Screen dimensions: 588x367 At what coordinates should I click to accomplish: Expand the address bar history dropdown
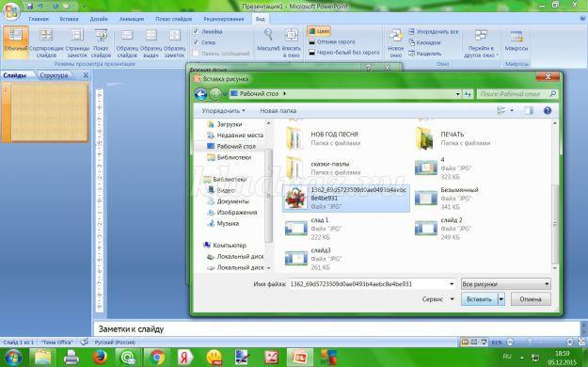click(458, 94)
